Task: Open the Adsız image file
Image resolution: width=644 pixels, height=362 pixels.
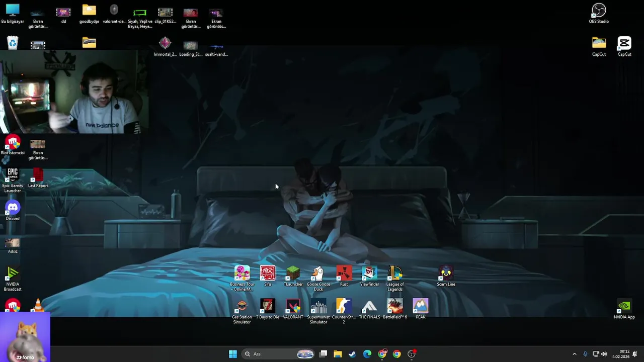Action: coord(13,246)
